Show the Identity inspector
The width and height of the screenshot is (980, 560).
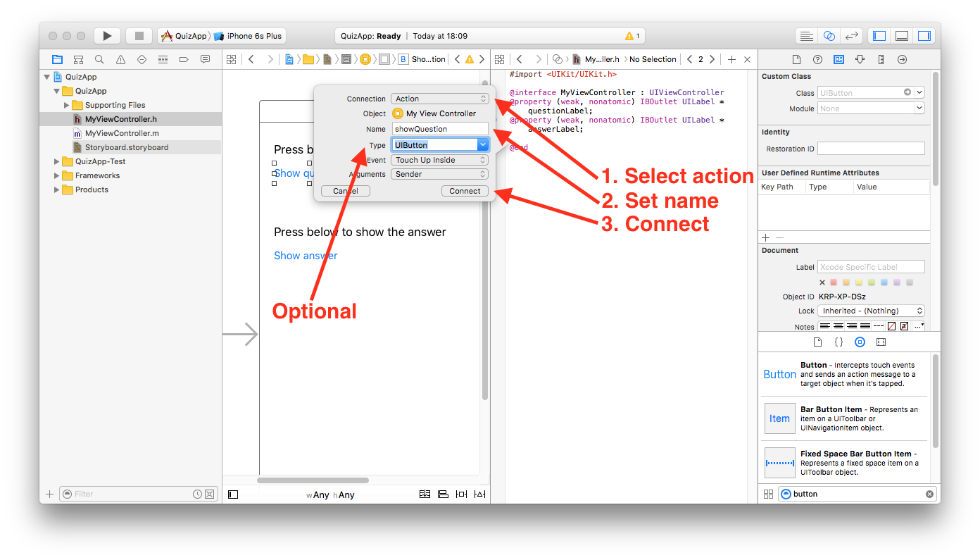[838, 59]
